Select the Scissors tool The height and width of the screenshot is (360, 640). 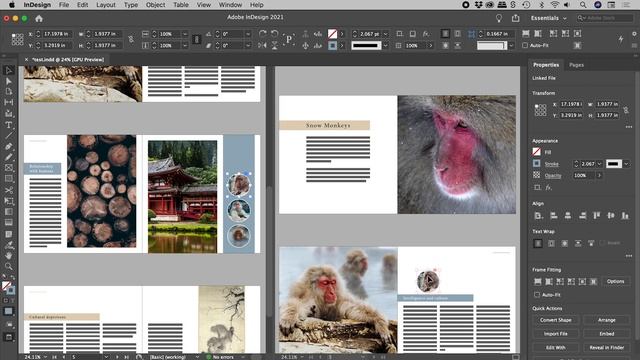(x=9, y=190)
